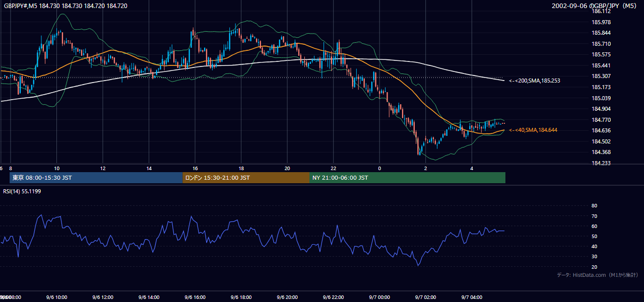Click hour label 4 under price chart
The width and height of the screenshot is (644, 302).
click(472, 168)
